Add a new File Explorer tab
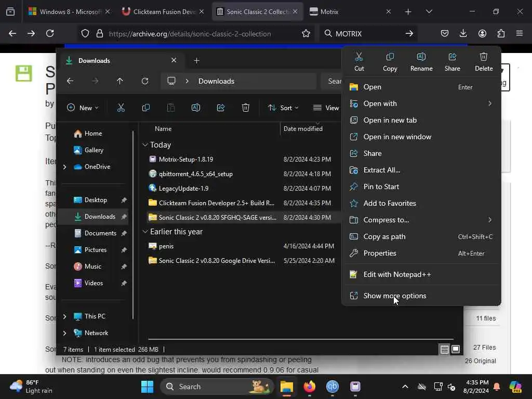The image size is (532, 399). pyautogui.click(x=196, y=61)
